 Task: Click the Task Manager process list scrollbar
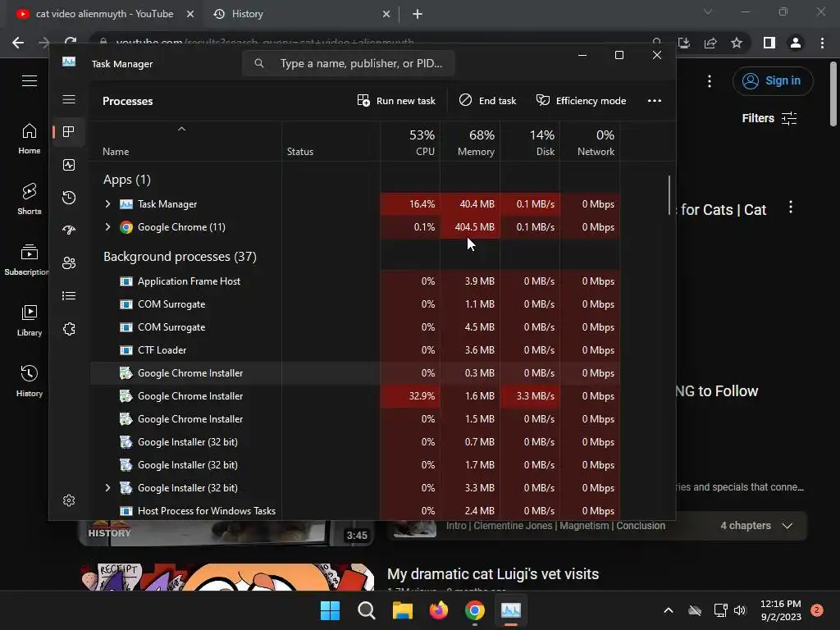coord(669,195)
